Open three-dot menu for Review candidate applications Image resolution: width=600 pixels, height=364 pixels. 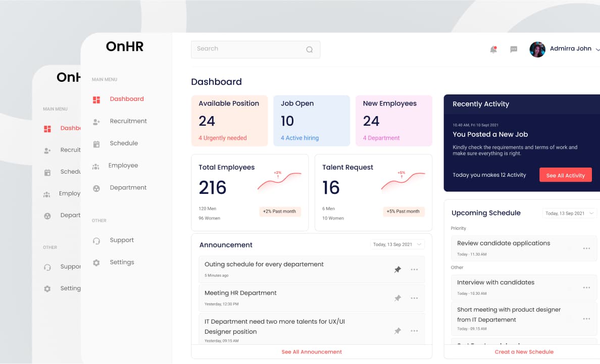[586, 248]
